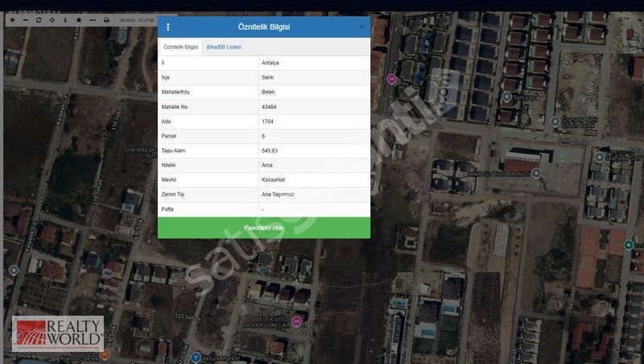The width and height of the screenshot is (644, 364).
Task: Refresh the map view
Action: click(x=39, y=20)
